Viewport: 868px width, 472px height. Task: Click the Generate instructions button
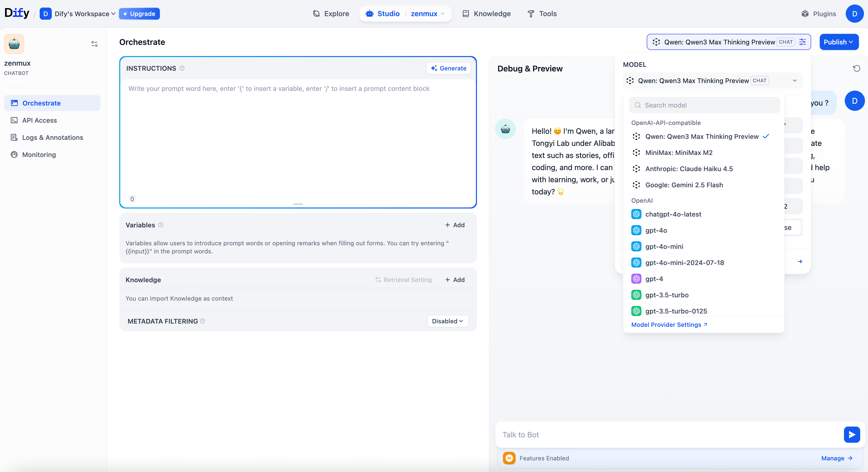click(x=448, y=68)
